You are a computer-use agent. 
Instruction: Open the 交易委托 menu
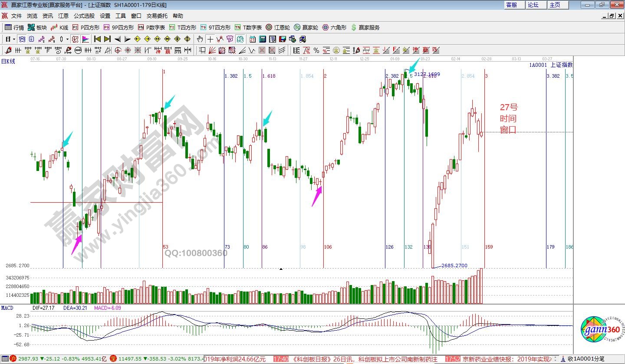click(157, 16)
